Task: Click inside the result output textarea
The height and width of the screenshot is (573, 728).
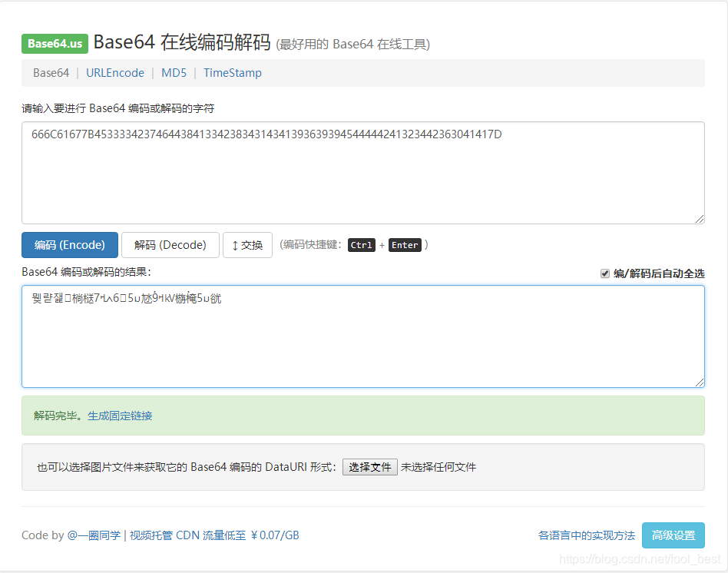Action: pos(363,336)
